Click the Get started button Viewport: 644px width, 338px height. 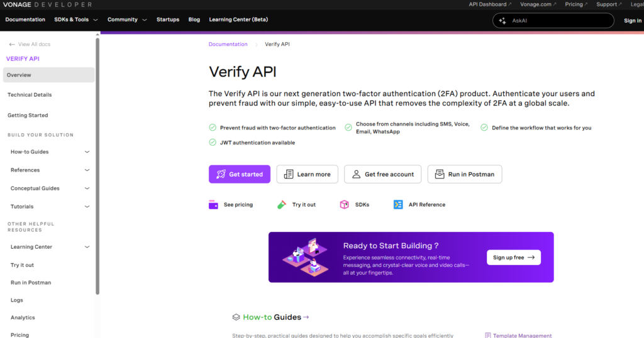(240, 174)
